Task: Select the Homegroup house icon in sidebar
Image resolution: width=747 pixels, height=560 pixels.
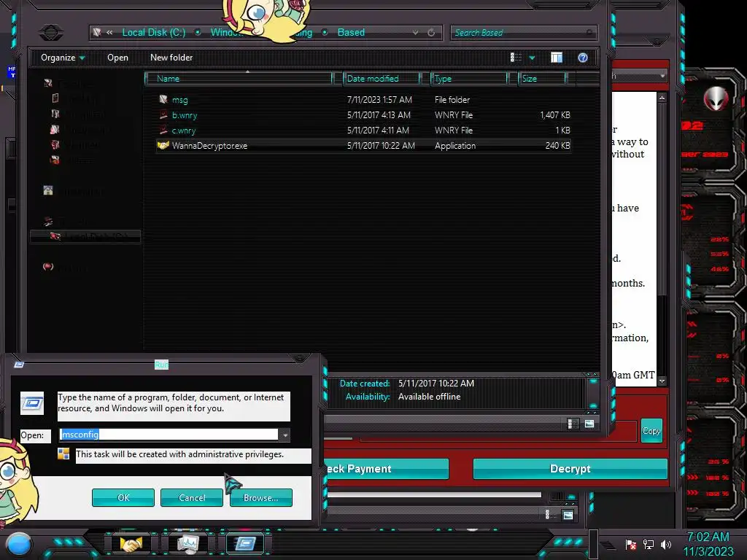Action: [x=48, y=190]
